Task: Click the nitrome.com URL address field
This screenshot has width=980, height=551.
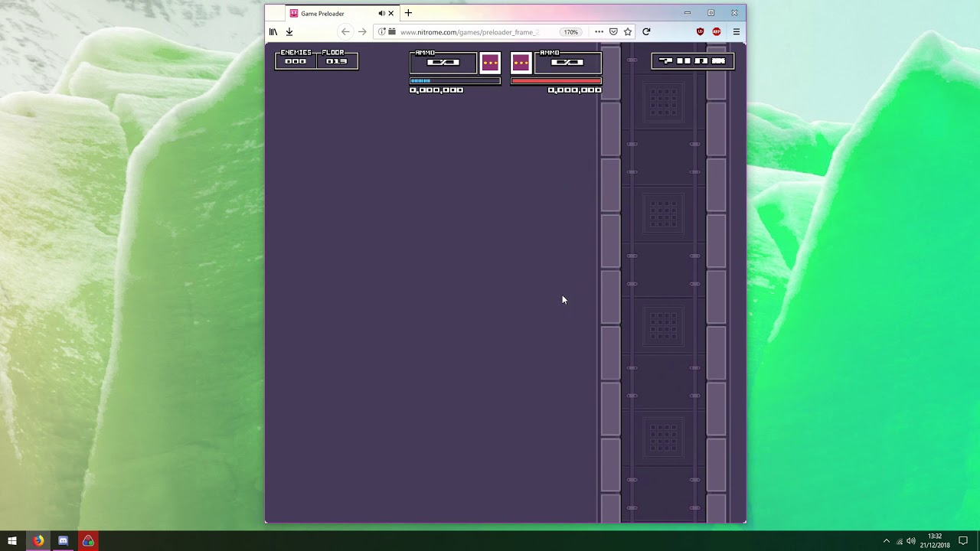Action: (470, 32)
